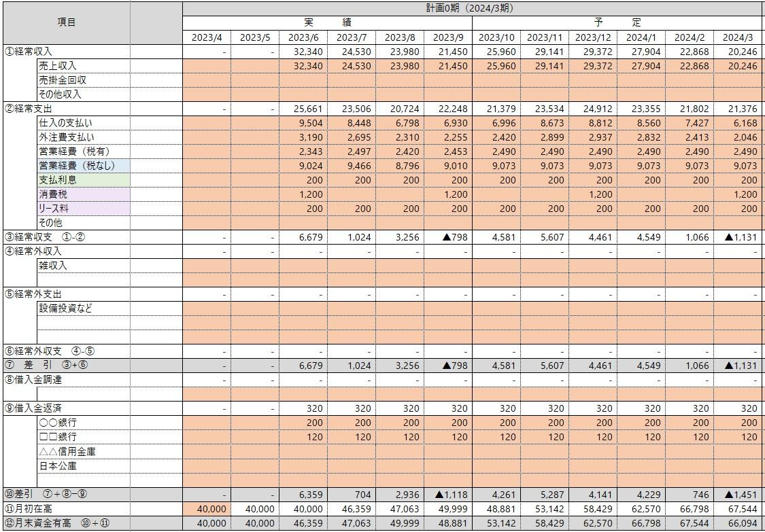
Task: Click the 売上収入 row label
Action: tap(83, 66)
